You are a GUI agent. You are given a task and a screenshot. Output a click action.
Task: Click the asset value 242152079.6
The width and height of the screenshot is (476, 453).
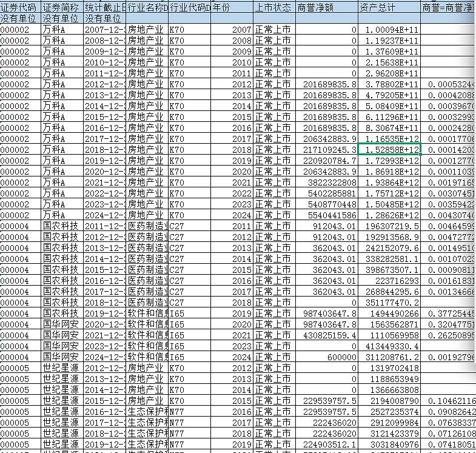[389, 248]
